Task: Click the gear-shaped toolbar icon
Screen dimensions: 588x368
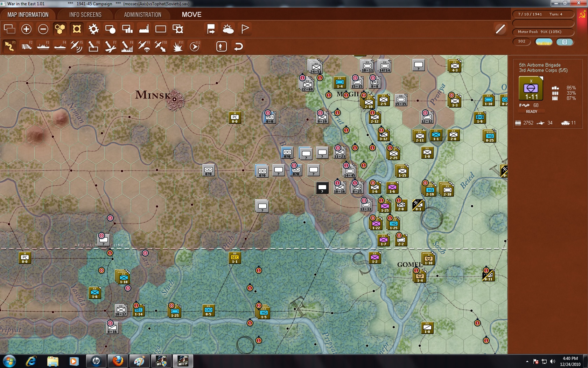Action: [x=93, y=29]
